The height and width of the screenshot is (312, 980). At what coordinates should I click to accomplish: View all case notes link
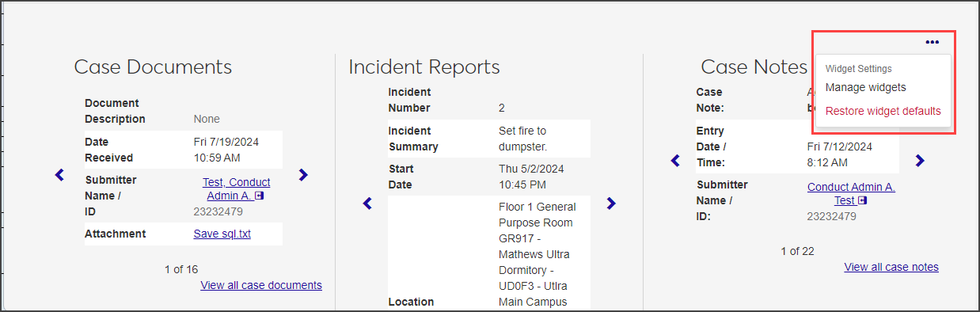(x=891, y=267)
